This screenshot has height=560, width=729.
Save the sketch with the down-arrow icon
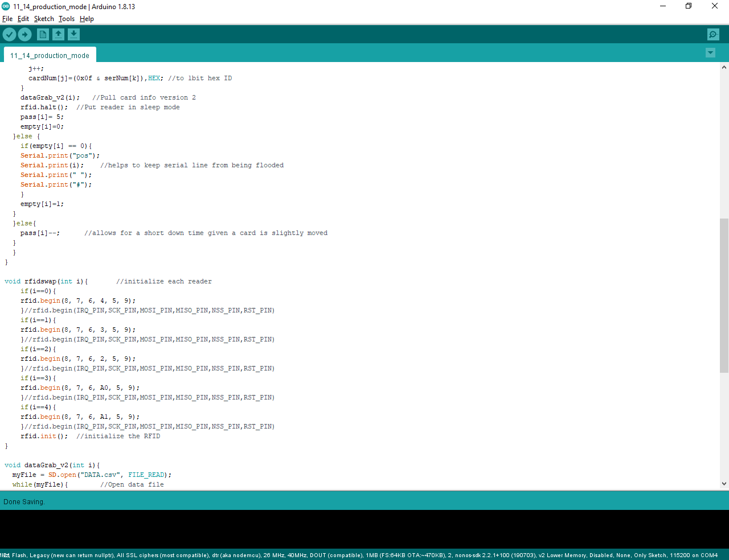[74, 35]
